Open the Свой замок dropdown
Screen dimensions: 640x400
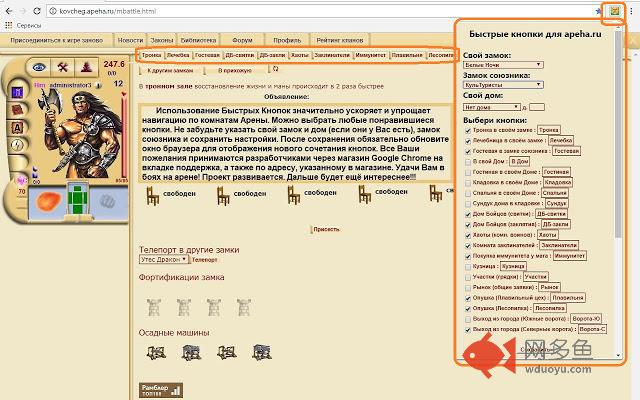pos(503,65)
